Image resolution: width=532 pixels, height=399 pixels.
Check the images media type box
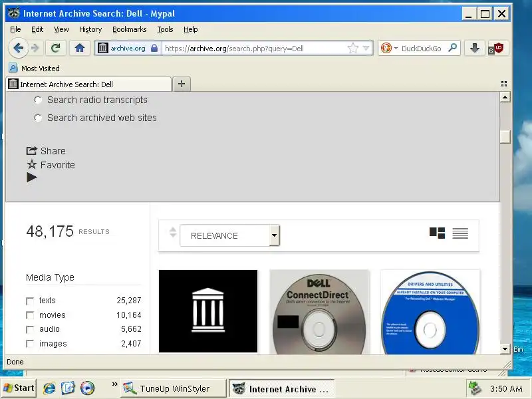30,344
